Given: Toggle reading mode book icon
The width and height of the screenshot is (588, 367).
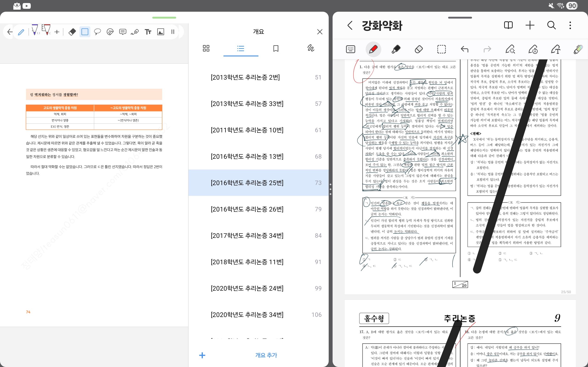Looking at the screenshot, I should pyautogui.click(x=508, y=25).
